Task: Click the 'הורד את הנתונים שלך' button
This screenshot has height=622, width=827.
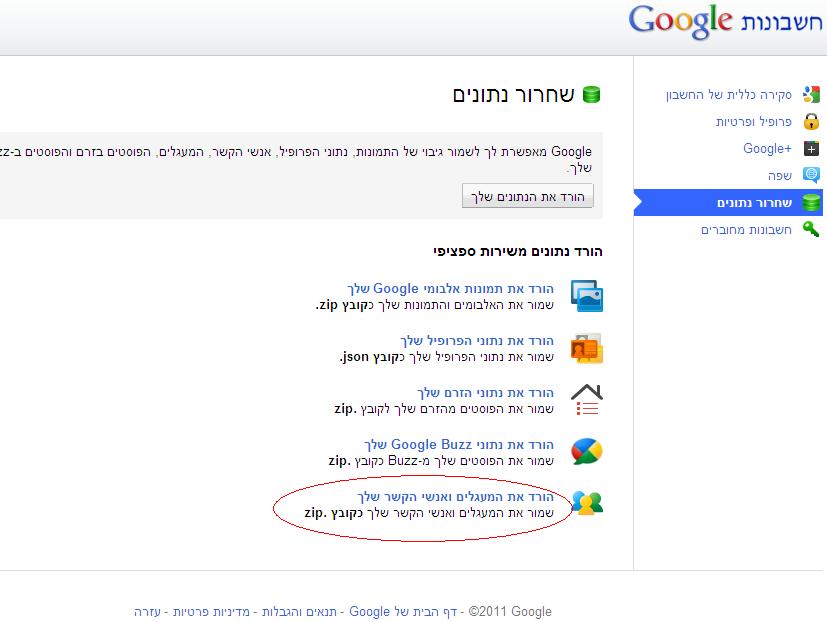Action: coord(527,196)
